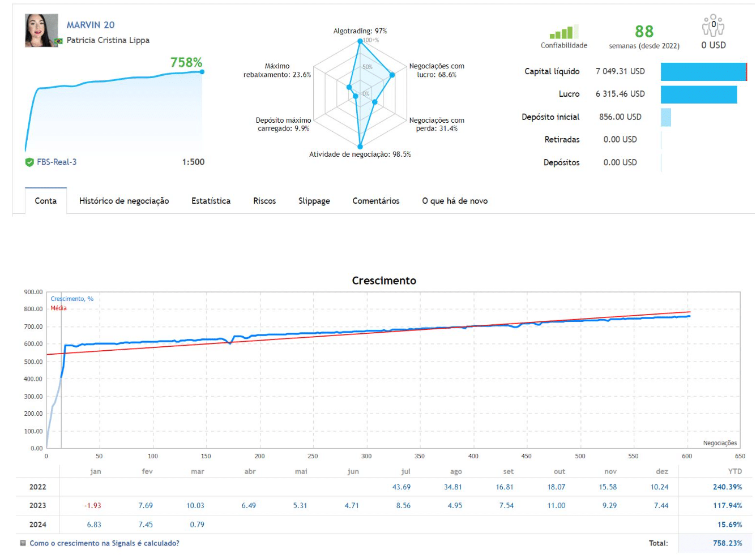Click the Algotrading radar chart point
The height and width of the screenshot is (559, 756).
click(360, 41)
